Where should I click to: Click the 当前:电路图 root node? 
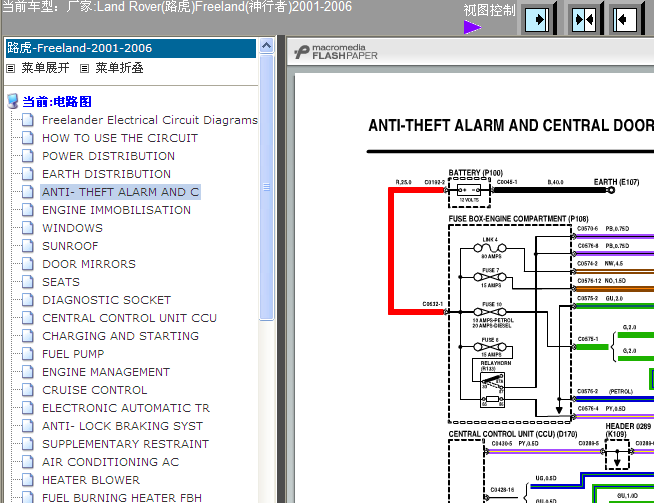coord(57,101)
